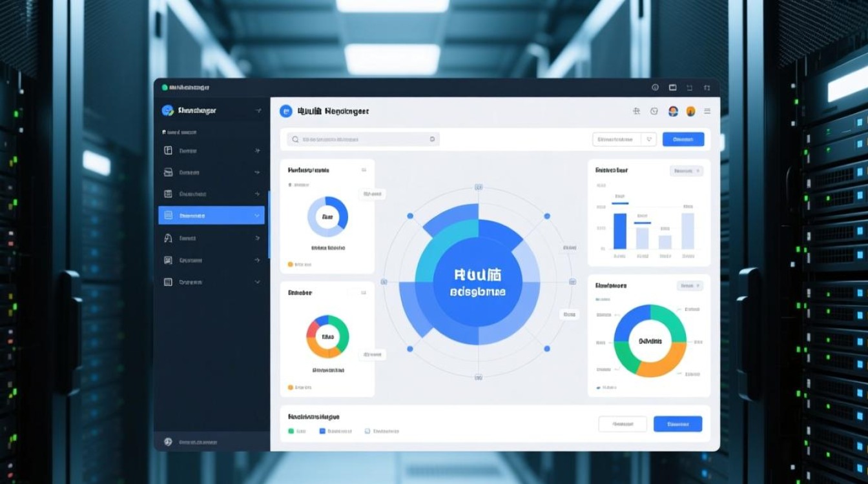Click the grid icon left of clock icon

click(x=636, y=111)
